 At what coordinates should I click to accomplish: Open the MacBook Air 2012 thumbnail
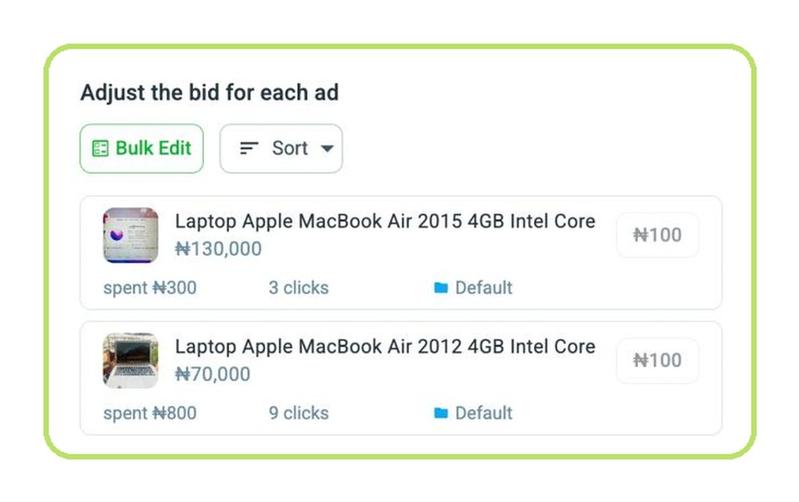130,360
